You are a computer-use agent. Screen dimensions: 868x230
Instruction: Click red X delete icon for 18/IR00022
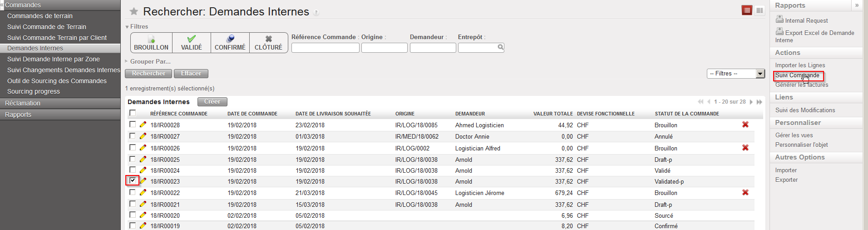pos(745,192)
